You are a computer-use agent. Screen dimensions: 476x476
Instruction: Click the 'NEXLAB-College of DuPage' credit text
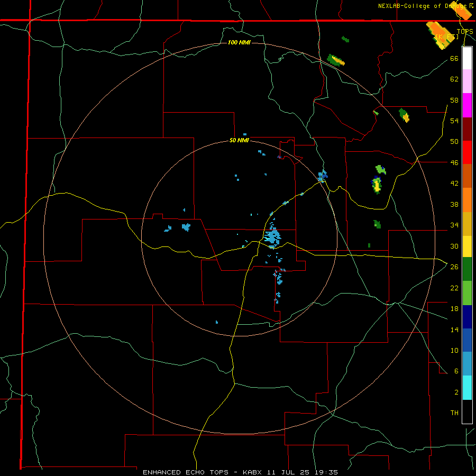coord(422,6)
